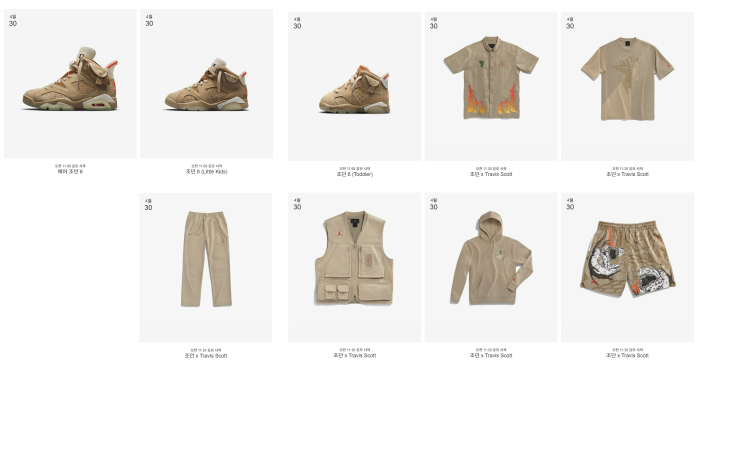This screenshot has width=743, height=464.
Task: Select the graphic-print shorts image
Action: 627,267
